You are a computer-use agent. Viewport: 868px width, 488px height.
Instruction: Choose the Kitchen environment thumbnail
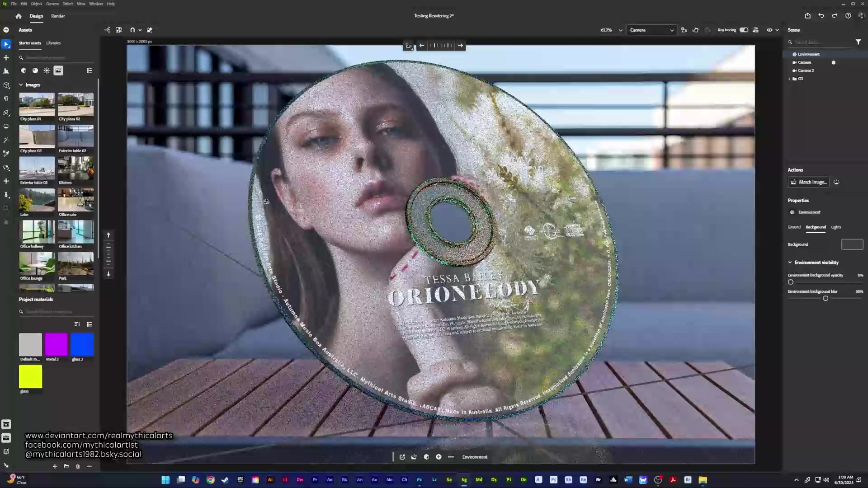point(75,168)
